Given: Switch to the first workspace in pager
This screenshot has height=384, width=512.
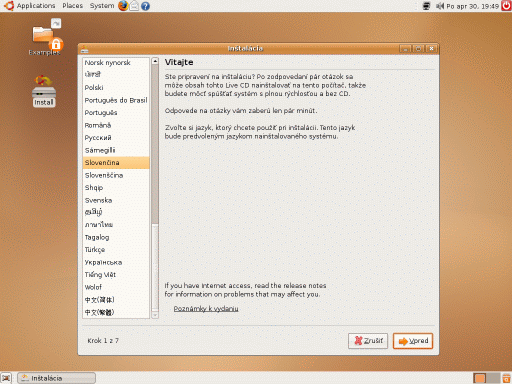Looking at the screenshot, I should pos(480,378).
